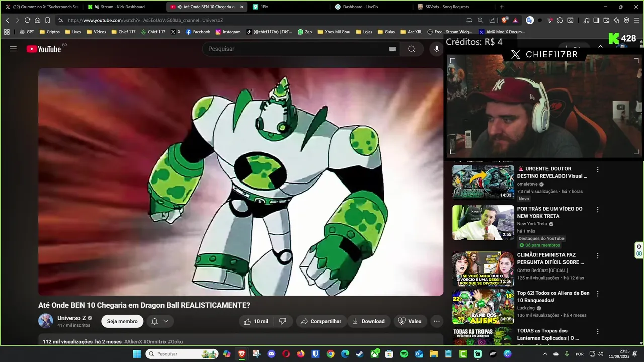644x362 pixels.
Task: Share the video with Compartilhar
Action: [x=320, y=321]
